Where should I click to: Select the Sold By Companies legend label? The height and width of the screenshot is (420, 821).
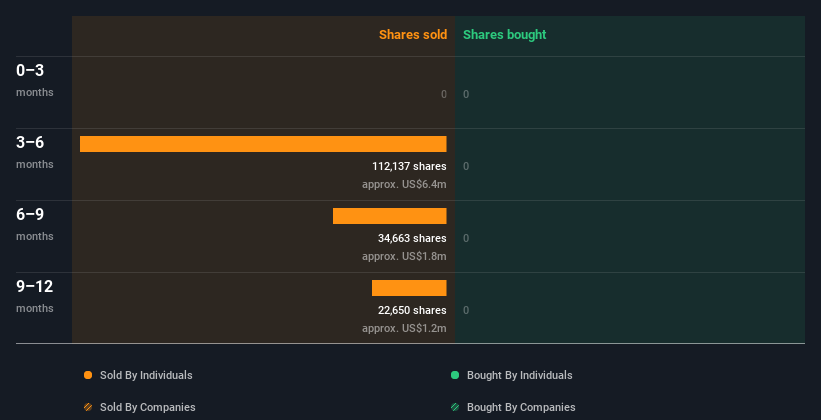[148, 407]
